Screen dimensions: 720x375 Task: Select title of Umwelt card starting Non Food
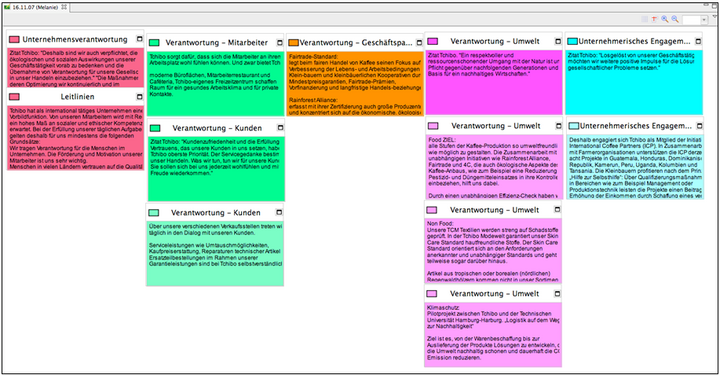[x=495, y=210]
